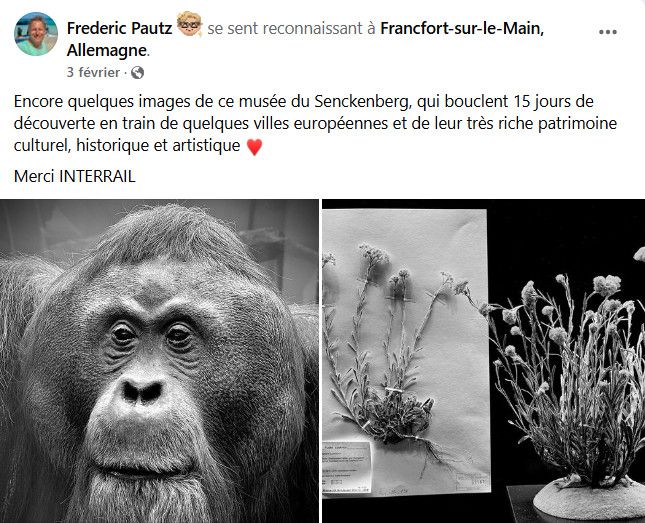
Task: Click the 'se sent reconnaissant à' feeling text
Action: click(291, 28)
